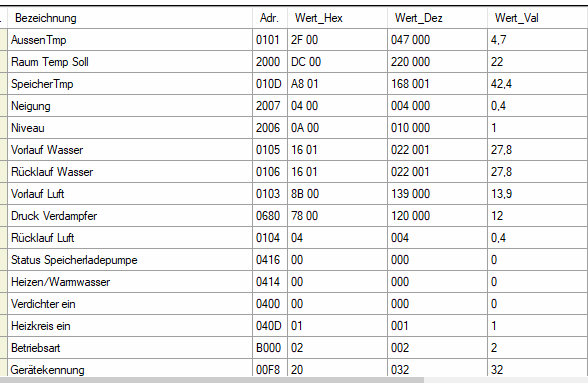Click the Status Speicherladepumpe cell
The image size is (588, 383).
[x=130, y=260]
